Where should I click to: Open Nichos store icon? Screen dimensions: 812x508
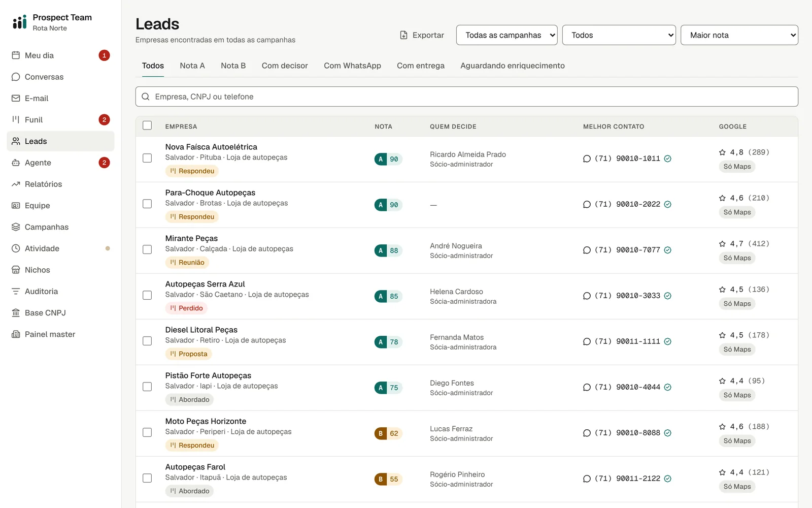[16, 270]
